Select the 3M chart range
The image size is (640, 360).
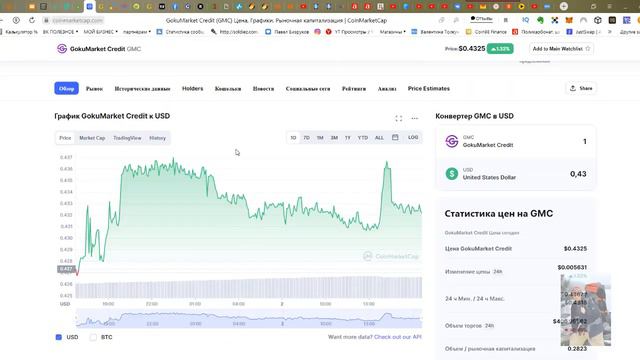pyautogui.click(x=334, y=138)
